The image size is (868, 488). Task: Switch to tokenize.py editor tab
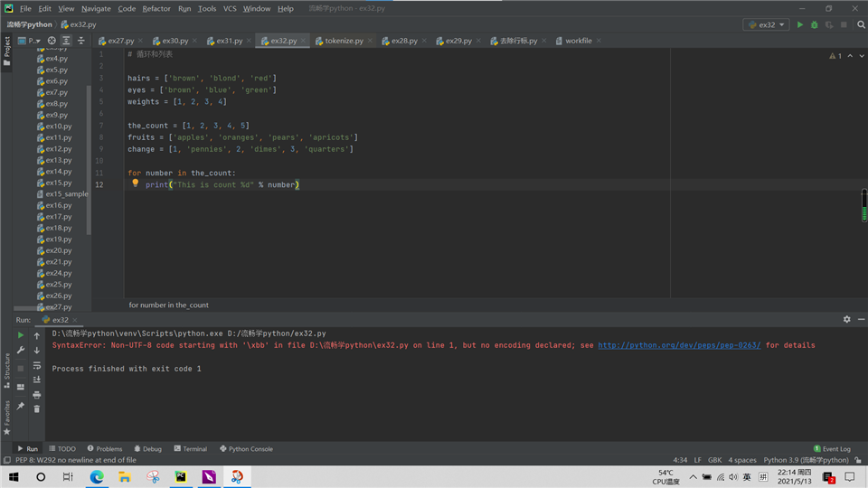click(344, 41)
